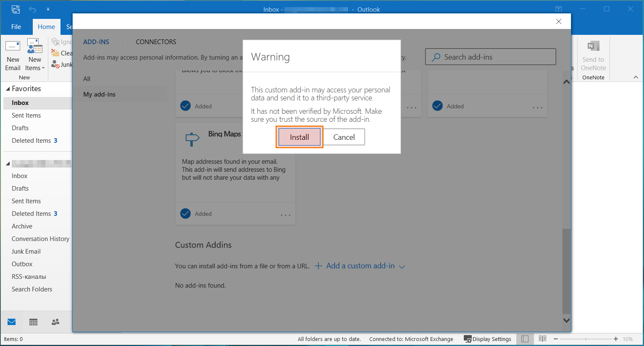Image resolution: width=644 pixels, height=346 pixels.
Task: Expand the Add a custom add-in dropdown
Action: [402, 267]
